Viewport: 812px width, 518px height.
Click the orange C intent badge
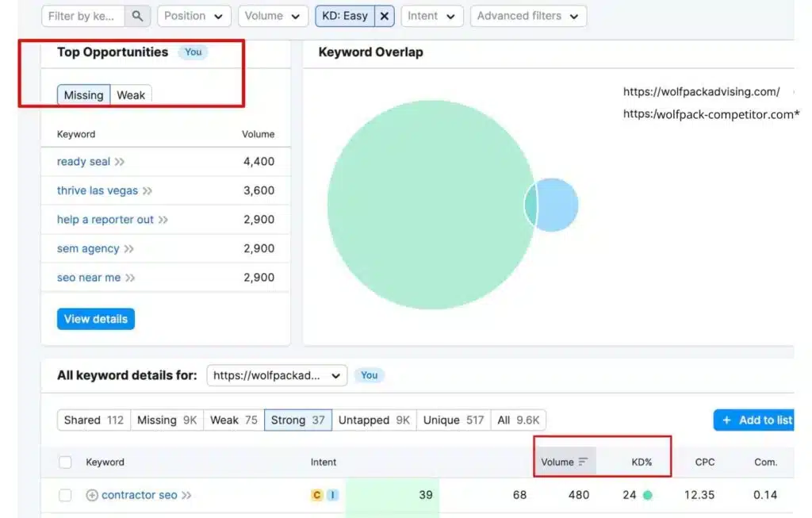(317, 495)
